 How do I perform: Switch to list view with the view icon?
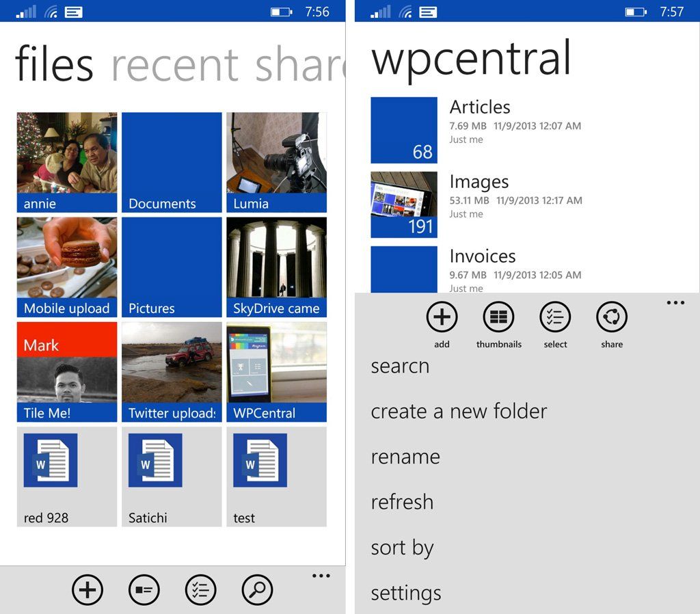click(x=144, y=589)
